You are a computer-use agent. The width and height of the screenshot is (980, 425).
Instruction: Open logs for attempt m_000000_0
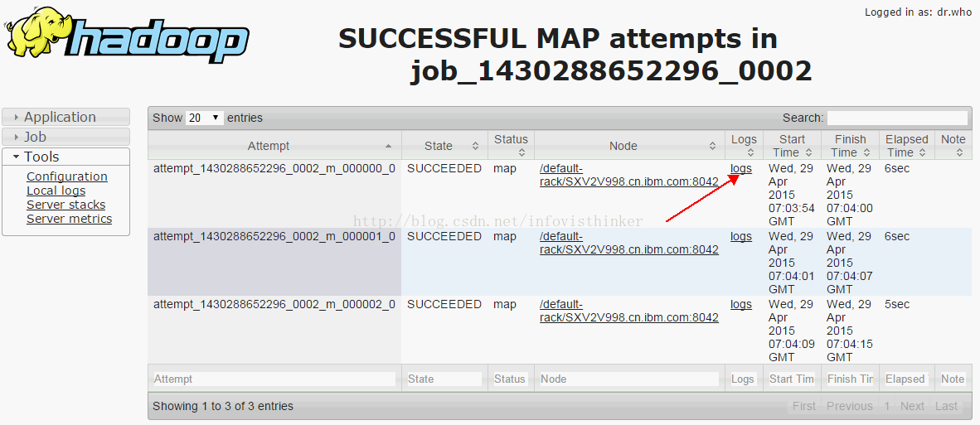[x=740, y=168]
